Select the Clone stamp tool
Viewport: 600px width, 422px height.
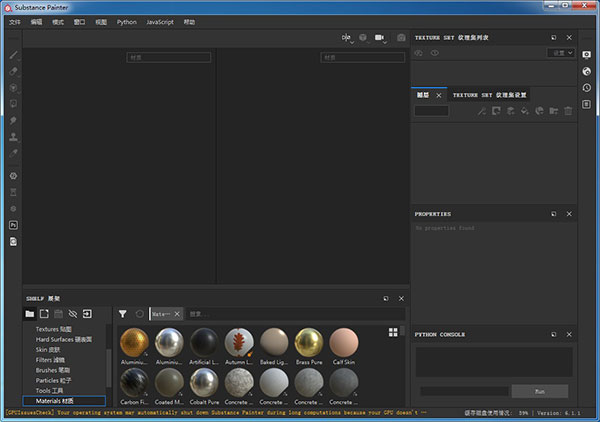point(14,135)
